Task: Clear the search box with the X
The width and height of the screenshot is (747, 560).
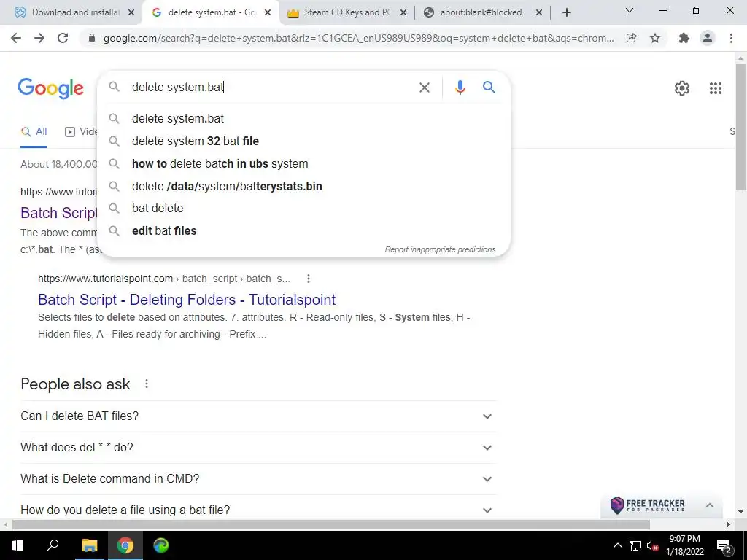Action: (x=424, y=87)
